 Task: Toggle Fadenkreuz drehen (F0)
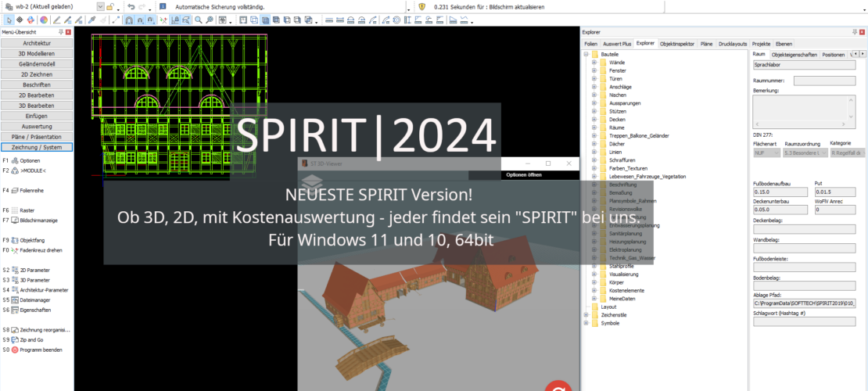pyautogui.click(x=16, y=250)
